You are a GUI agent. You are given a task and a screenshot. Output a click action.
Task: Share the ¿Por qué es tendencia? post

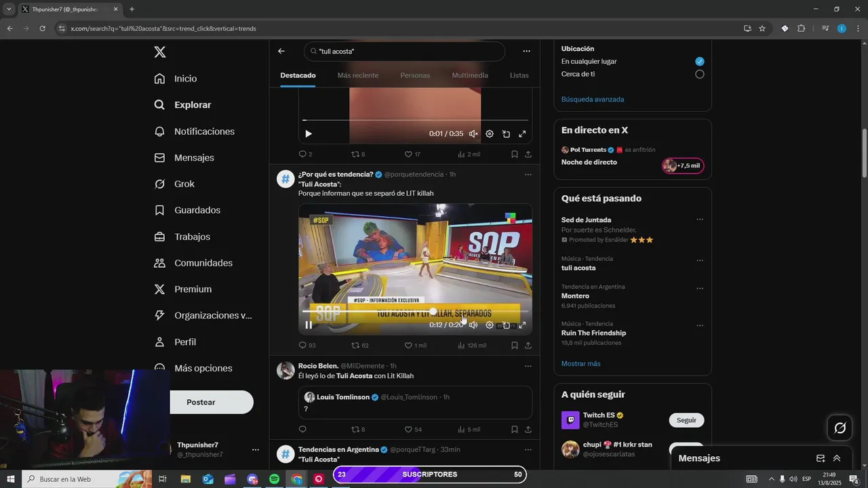(528, 346)
